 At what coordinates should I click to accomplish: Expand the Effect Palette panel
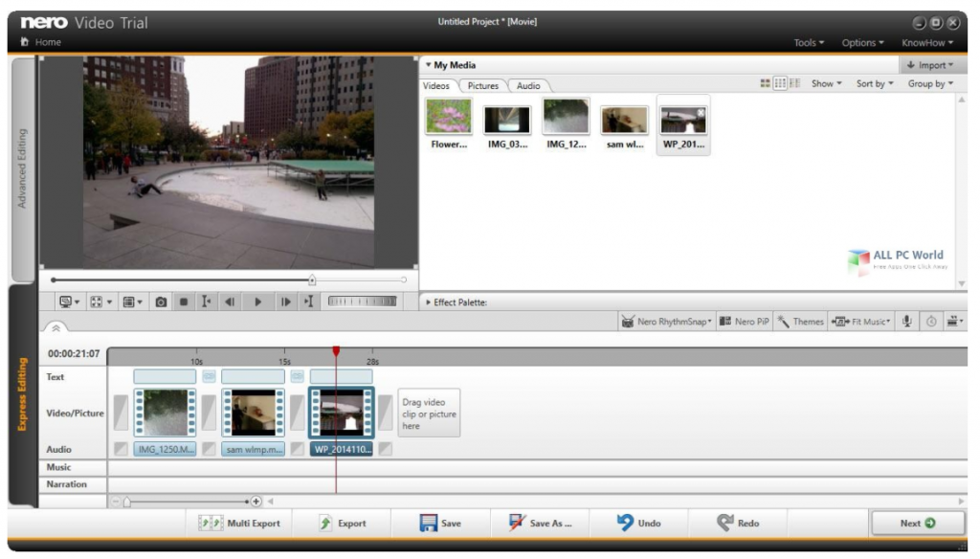(x=428, y=302)
